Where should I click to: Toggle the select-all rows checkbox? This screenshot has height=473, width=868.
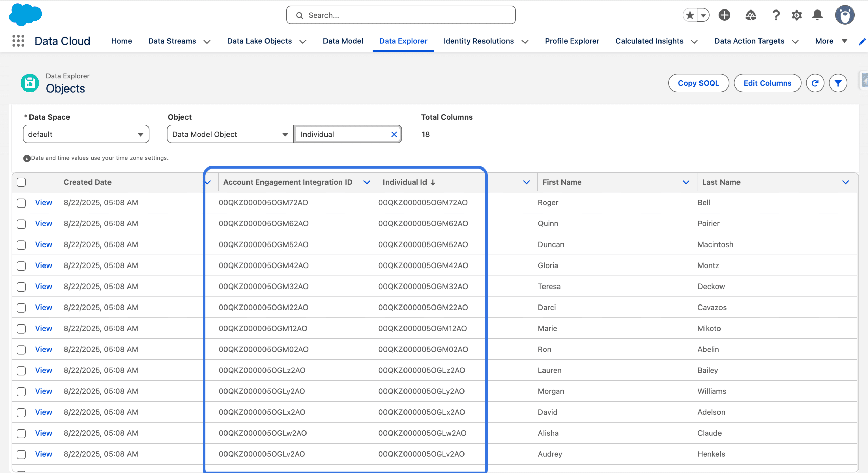pos(21,182)
